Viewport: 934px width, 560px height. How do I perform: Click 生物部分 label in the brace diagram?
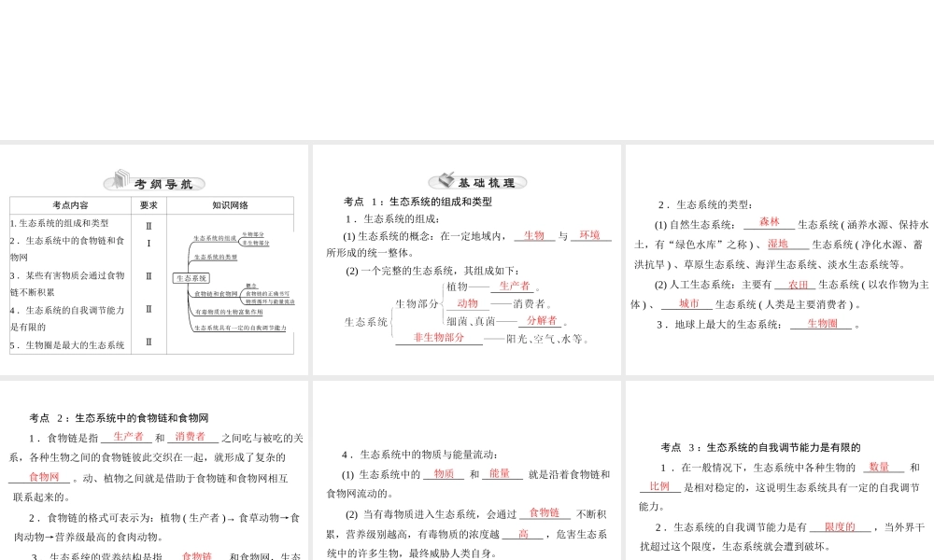click(417, 304)
